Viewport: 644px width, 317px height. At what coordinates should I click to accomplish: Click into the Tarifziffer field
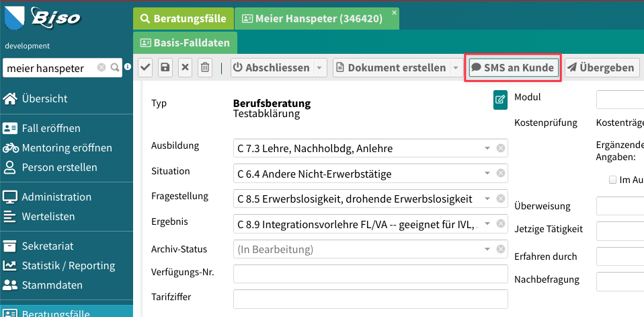pyautogui.click(x=370, y=300)
